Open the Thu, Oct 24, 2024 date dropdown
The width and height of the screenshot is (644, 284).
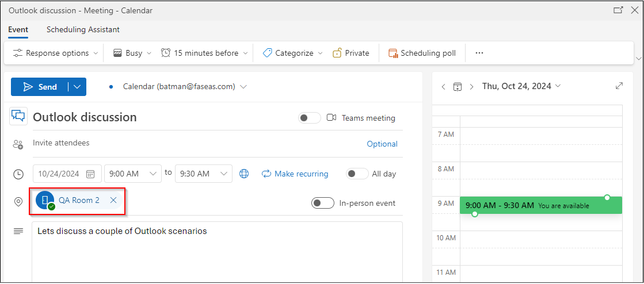(521, 86)
